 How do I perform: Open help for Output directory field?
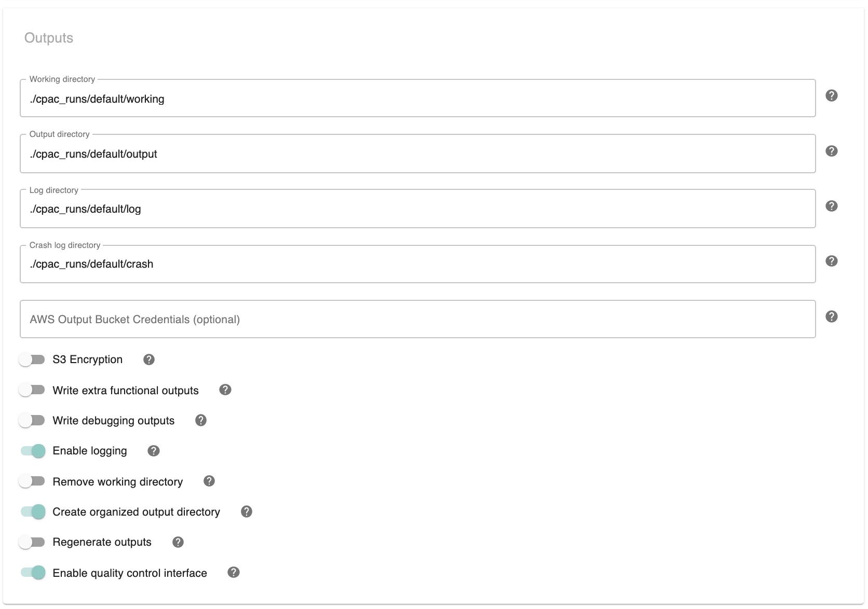(832, 150)
